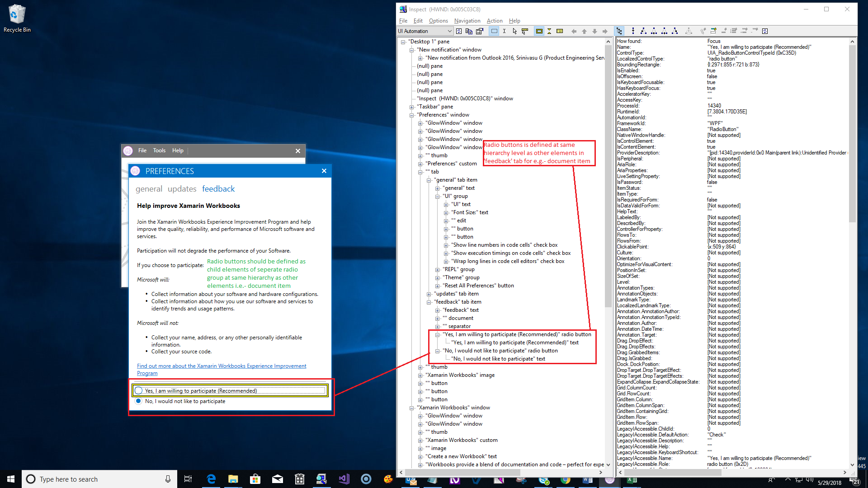Toggle the Show Highlight Rectangle icon

pyautogui.click(x=539, y=31)
